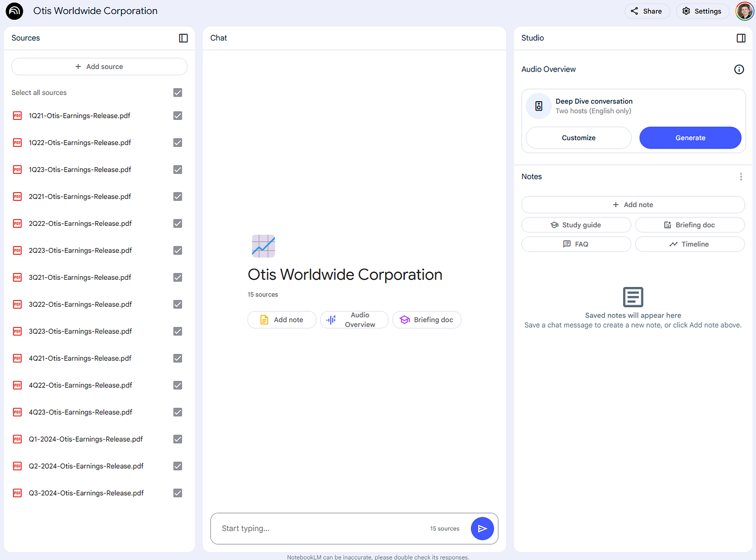Open 4Q22-Otis-Earnings-Release.pdf source
The width and height of the screenshot is (756, 560).
(x=80, y=386)
